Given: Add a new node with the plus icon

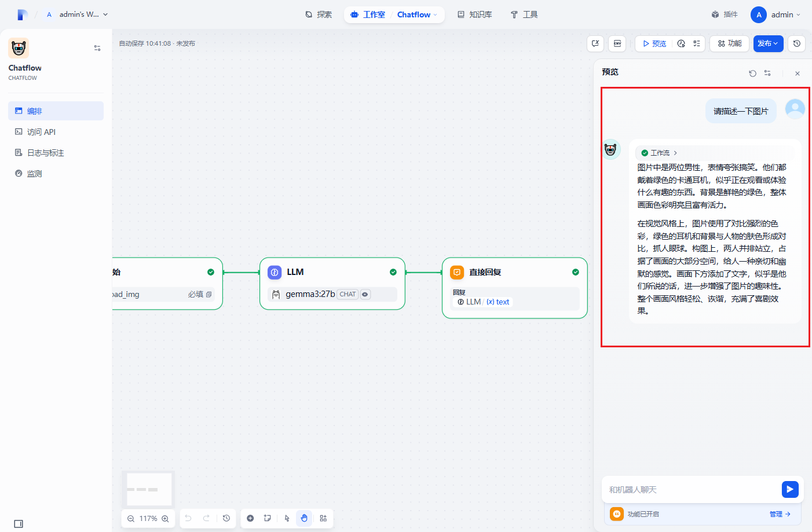Looking at the screenshot, I should point(250,518).
